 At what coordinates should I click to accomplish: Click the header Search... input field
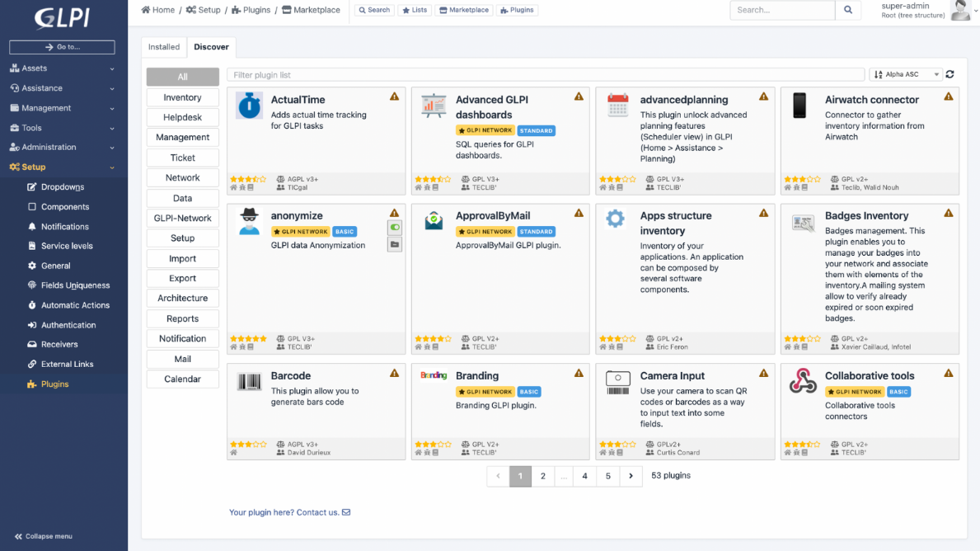[782, 10]
